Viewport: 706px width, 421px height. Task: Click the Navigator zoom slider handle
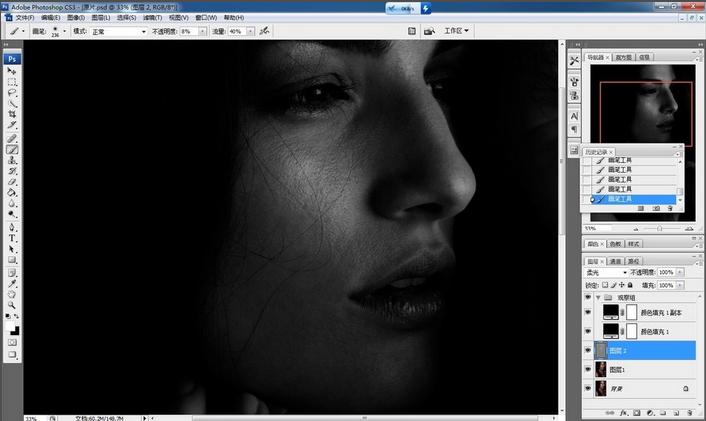[x=659, y=229]
